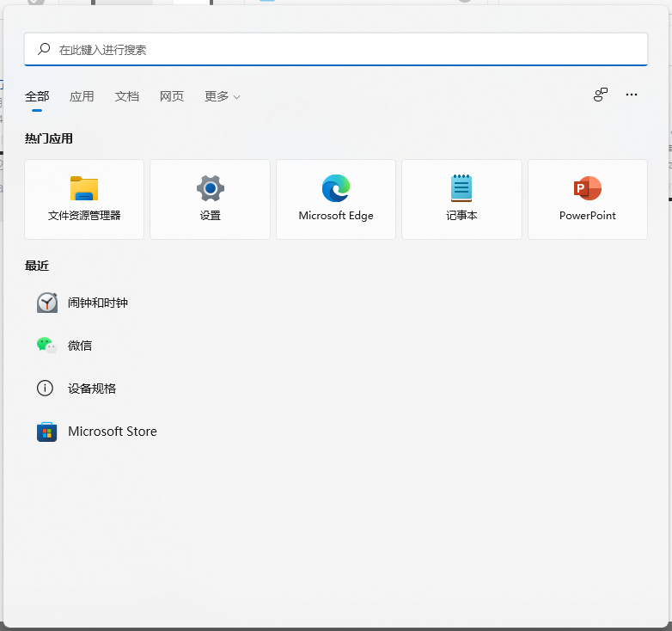Open recent Microsoft Store icon
Screen dimensions: 672x631
pyautogui.click(x=46, y=432)
